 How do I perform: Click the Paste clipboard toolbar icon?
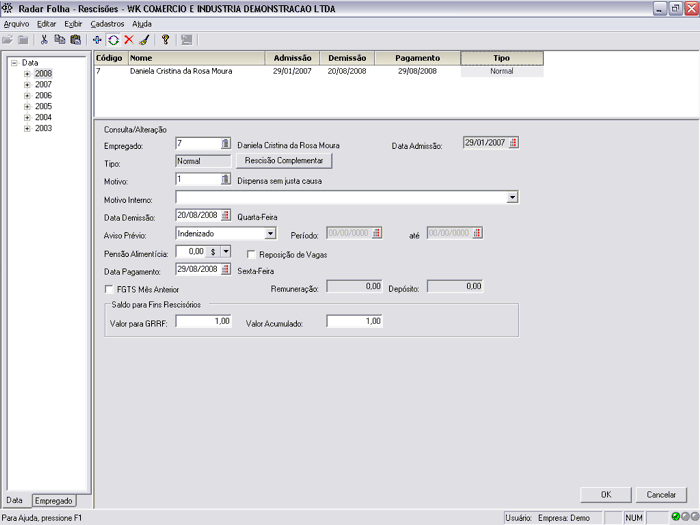(75, 40)
